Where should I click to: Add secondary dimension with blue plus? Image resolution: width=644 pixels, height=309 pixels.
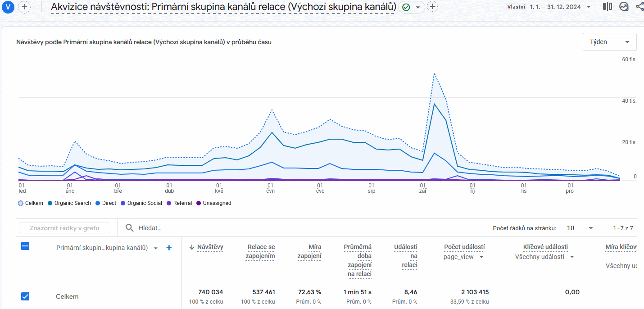coord(169,248)
